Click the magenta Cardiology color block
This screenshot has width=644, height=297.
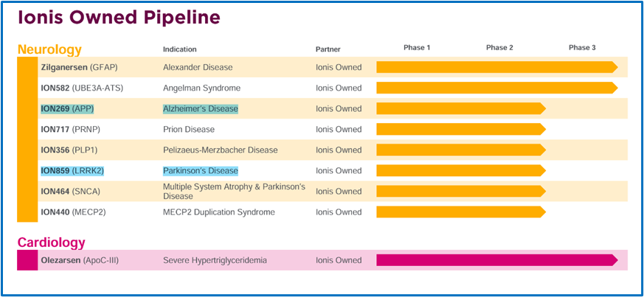click(27, 260)
